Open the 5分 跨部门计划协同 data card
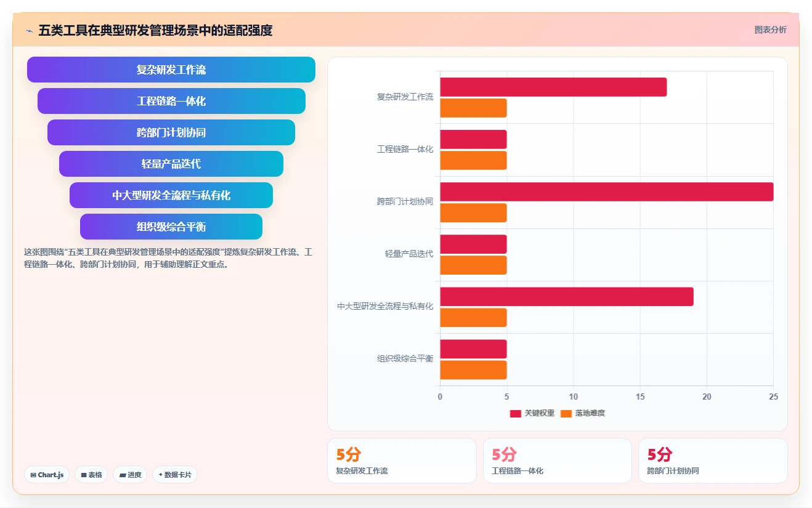 713,461
